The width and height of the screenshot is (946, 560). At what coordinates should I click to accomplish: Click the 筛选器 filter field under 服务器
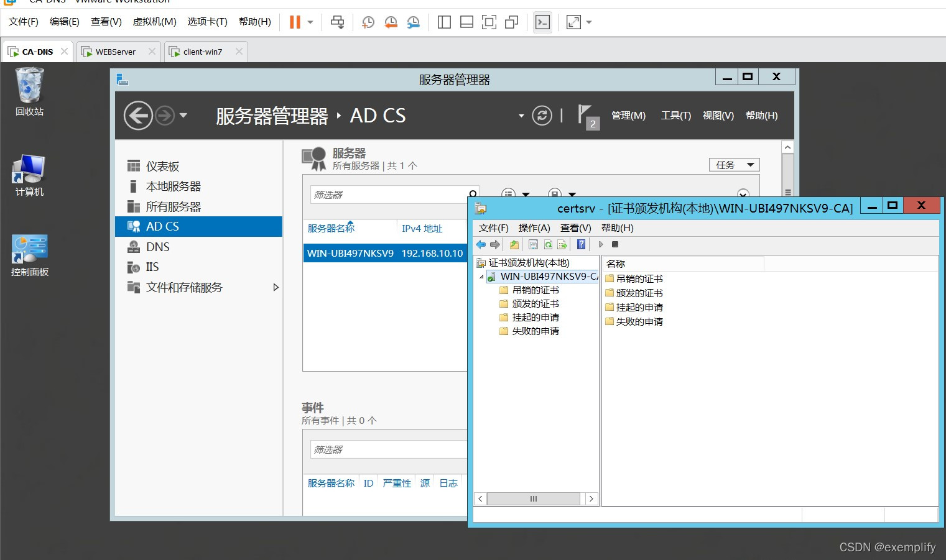(389, 195)
